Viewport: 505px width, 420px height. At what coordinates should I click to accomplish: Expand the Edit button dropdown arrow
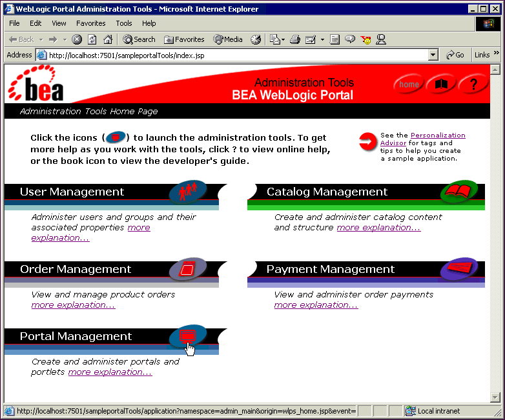coord(322,39)
